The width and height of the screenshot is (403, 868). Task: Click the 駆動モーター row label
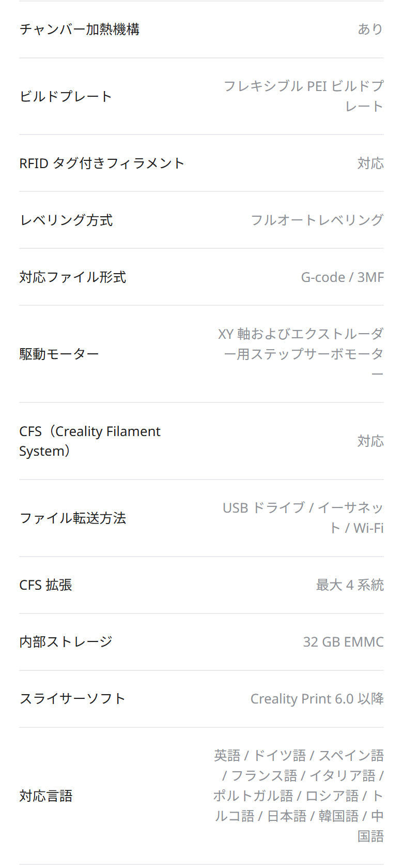click(59, 354)
